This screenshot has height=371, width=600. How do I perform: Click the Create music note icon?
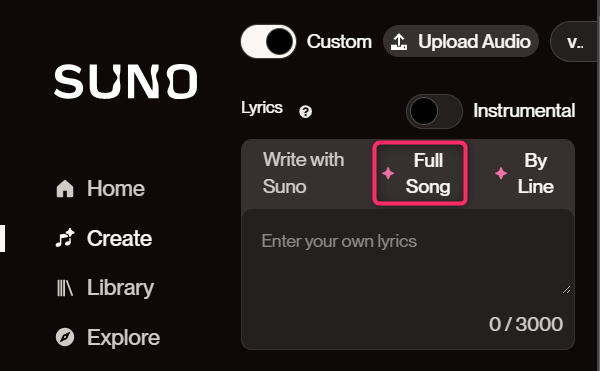[65, 238]
